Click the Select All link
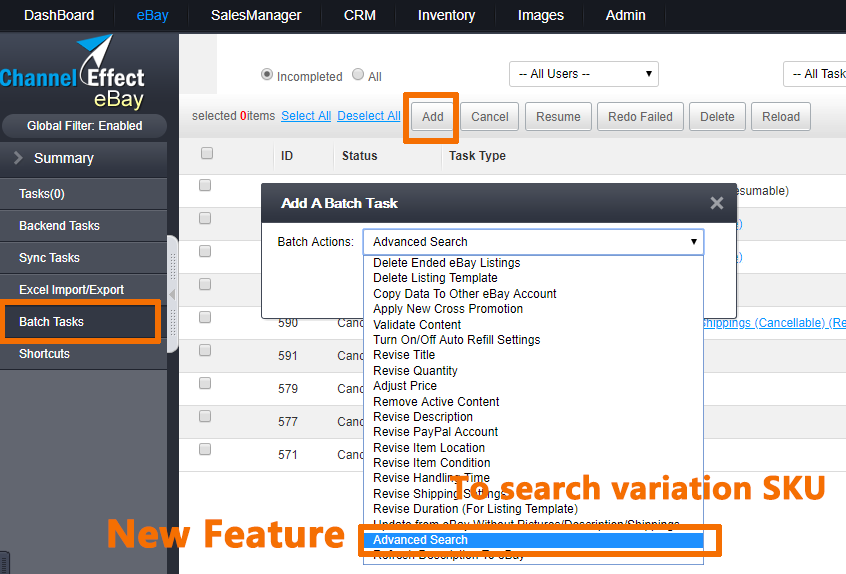846x574 pixels. pyautogui.click(x=306, y=115)
